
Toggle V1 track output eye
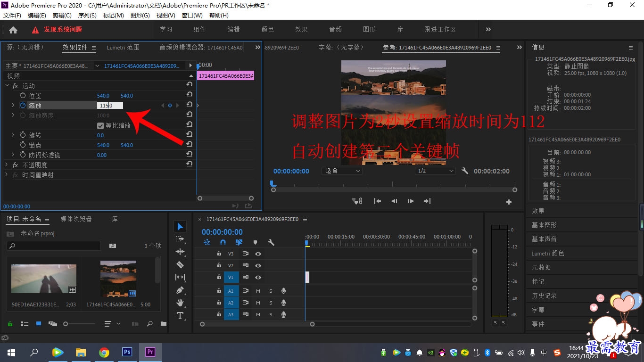(258, 278)
